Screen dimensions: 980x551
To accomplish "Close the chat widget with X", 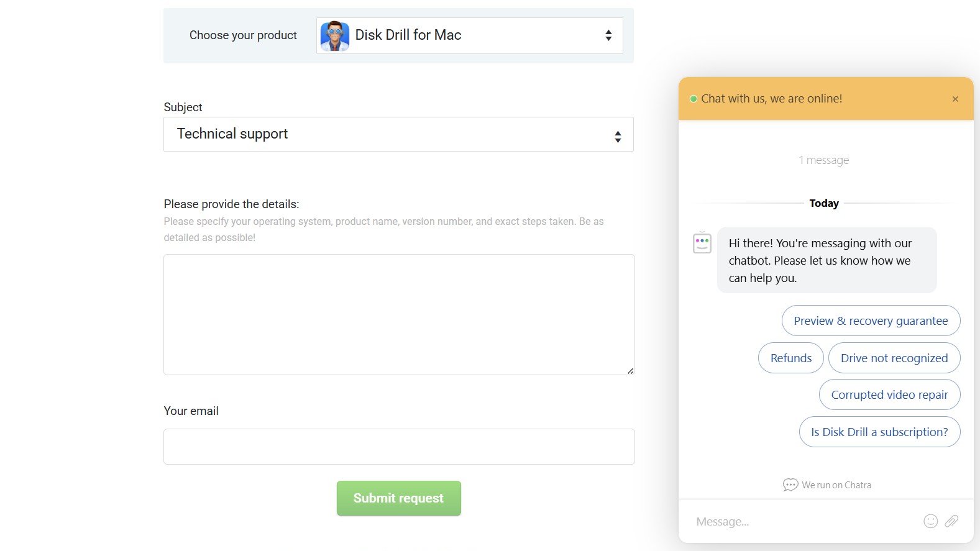I will tap(955, 99).
